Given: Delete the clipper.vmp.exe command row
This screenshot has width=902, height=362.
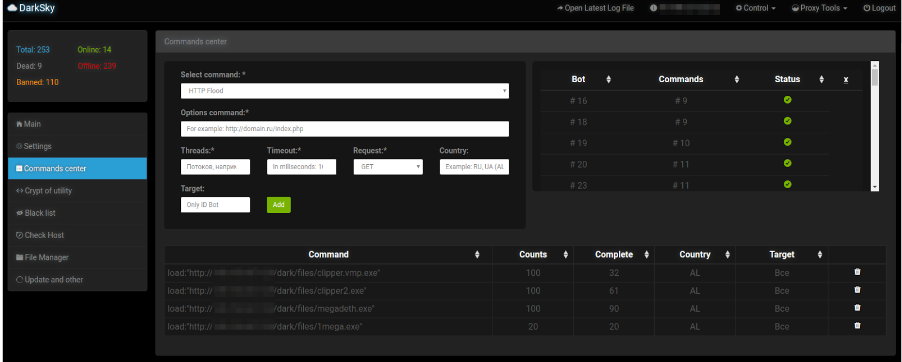Looking at the screenshot, I should click(x=857, y=272).
